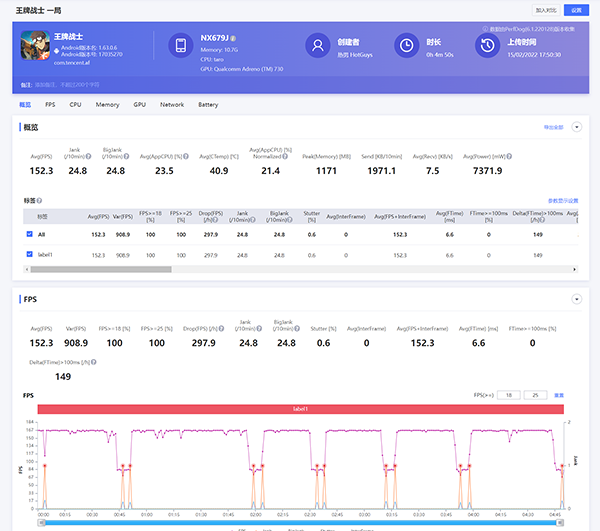The width and height of the screenshot is (600, 531).
Task: Click the NX679J phone device icon
Action: 180,46
